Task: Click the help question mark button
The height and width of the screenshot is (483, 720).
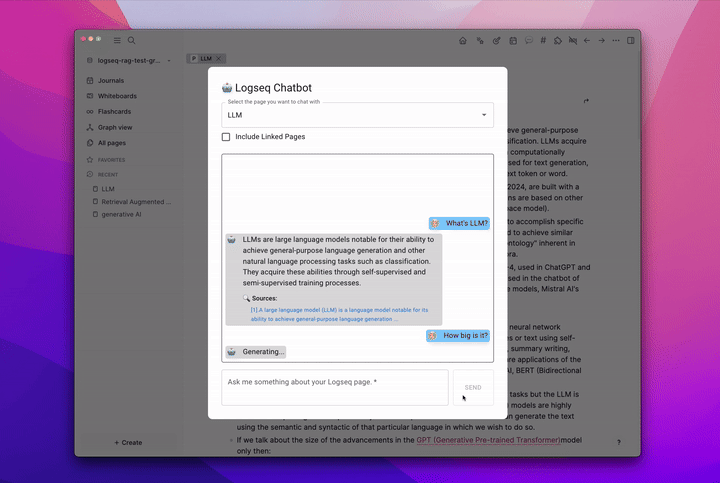Action: [x=619, y=442]
